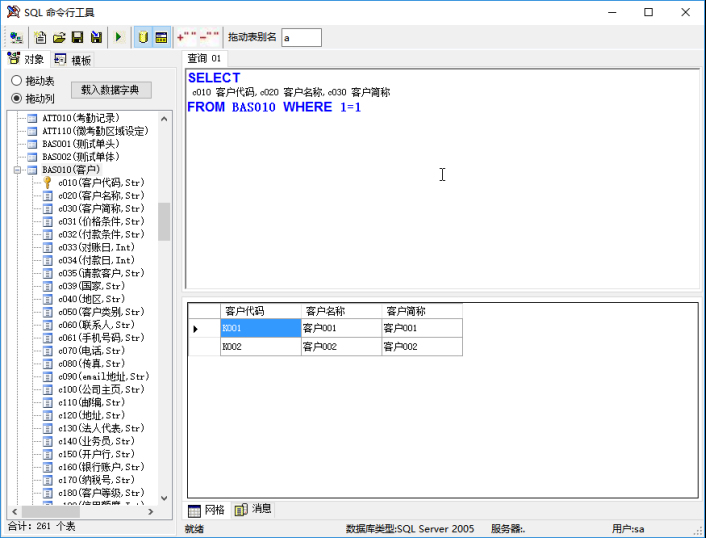Collapse the BAS010(客户) tree node
The width and height of the screenshot is (706, 538).
(18, 170)
